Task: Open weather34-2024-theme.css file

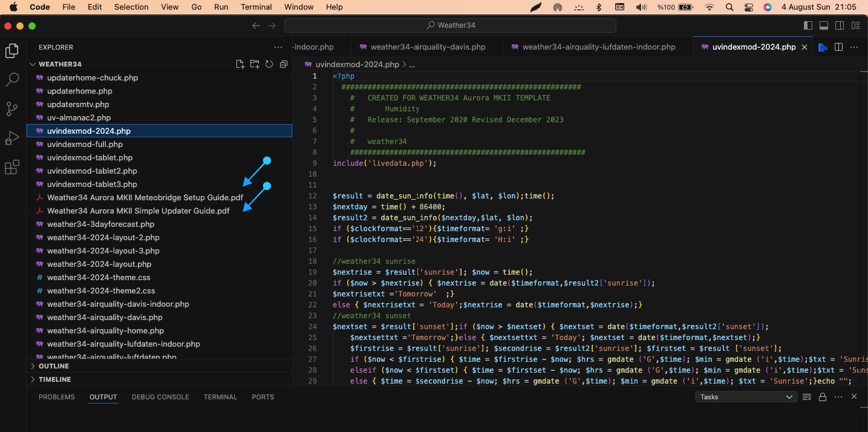Action: (99, 277)
